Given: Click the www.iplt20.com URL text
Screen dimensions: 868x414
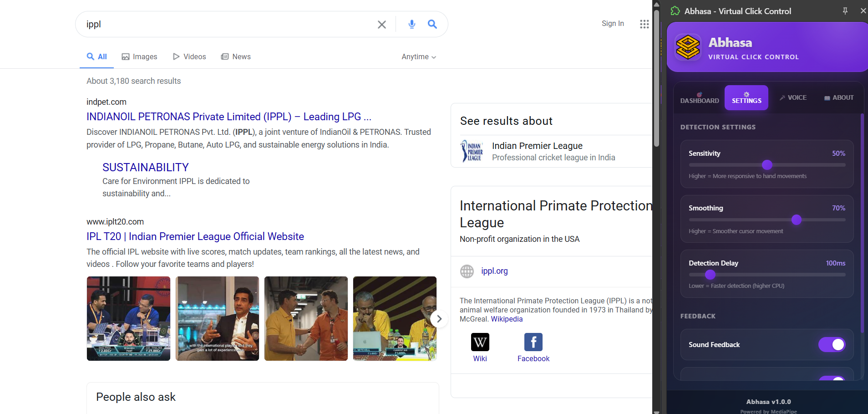Looking at the screenshot, I should pyautogui.click(x=115, y=222).
